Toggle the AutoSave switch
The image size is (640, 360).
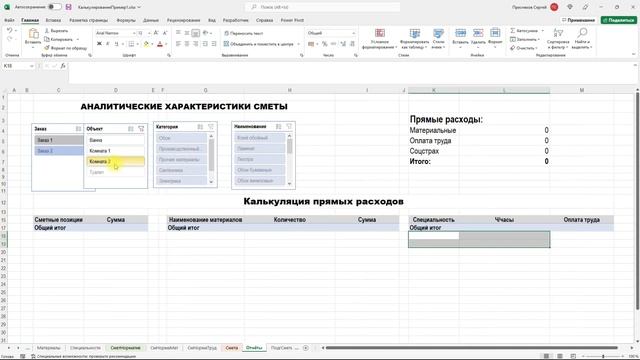[54, 7]
